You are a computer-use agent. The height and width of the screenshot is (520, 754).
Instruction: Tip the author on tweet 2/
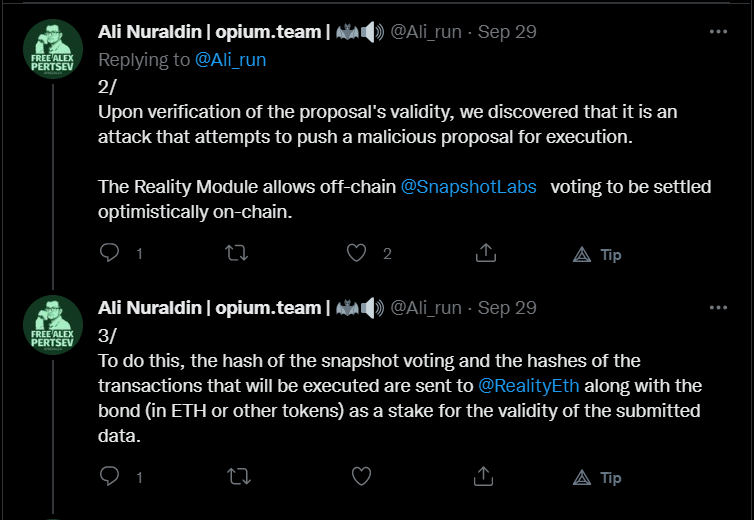coord(597,254)
